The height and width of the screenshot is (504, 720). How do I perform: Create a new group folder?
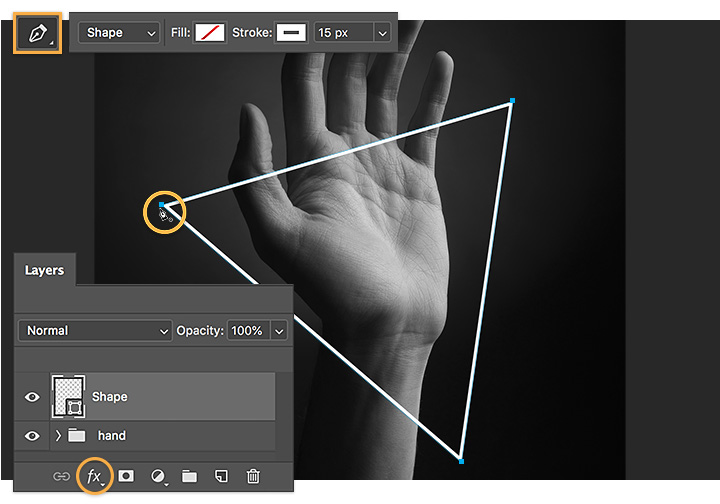click(x=189, y=476)
